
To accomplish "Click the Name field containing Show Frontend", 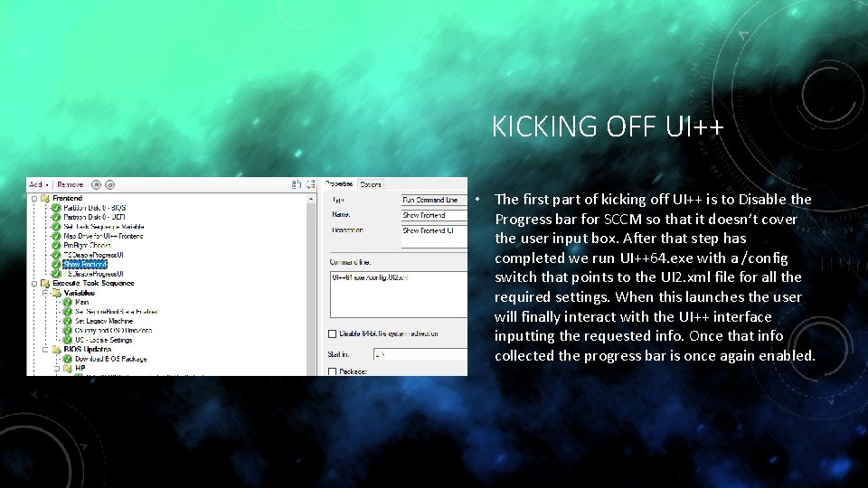I will click(434, 215).
